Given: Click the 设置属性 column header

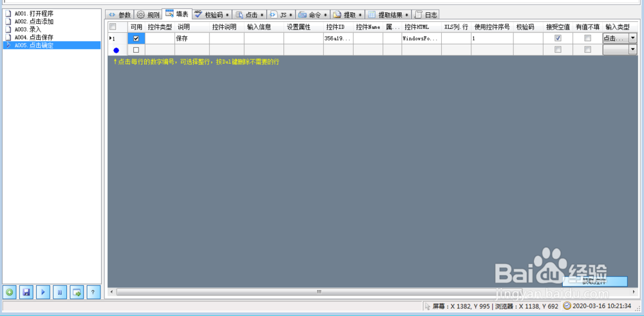Looking at the screenshot, I should 303,26.
